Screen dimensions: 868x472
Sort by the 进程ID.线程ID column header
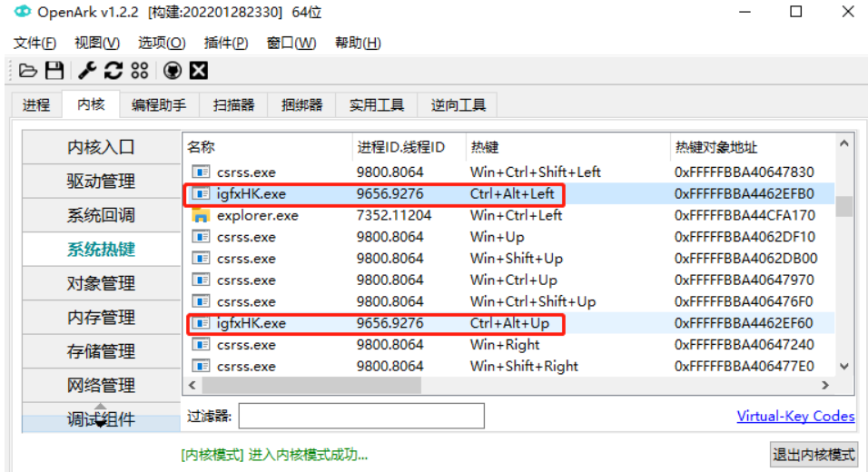pos(409,147)
